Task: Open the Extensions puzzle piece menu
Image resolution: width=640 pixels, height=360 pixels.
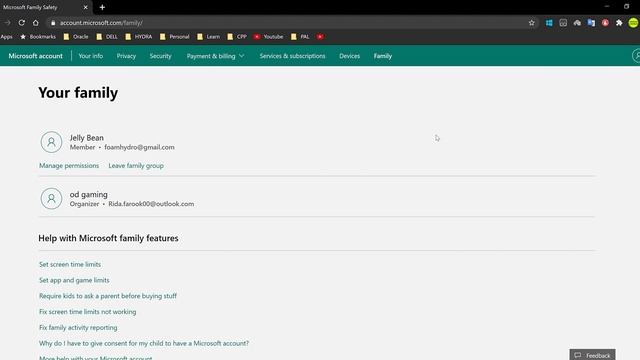Action: [619, 23]
